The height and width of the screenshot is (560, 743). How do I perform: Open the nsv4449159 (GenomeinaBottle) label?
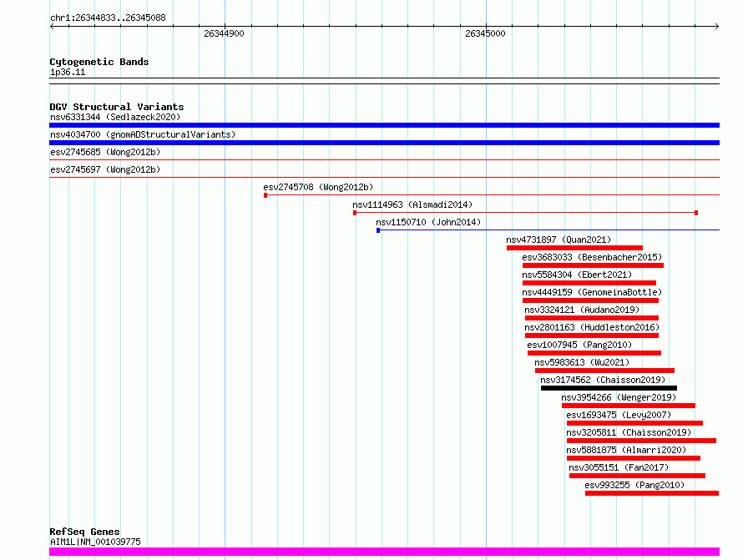pyautogui.click(x=592, y=292)
